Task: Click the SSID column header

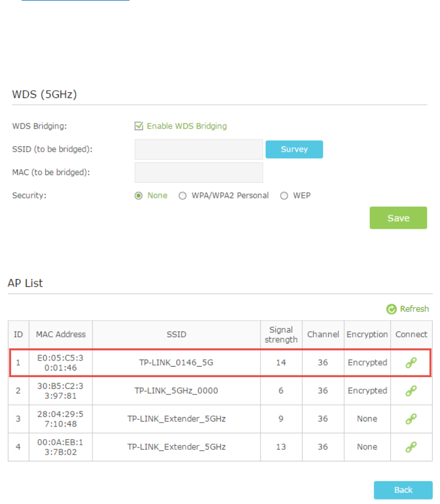Action: [x=177, y=335]
